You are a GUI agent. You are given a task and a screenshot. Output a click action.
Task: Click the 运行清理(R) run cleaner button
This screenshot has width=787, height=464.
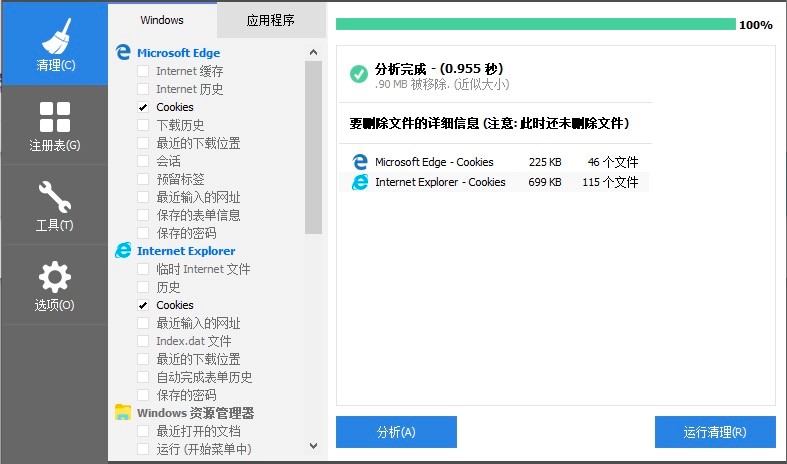click(715, 432)
